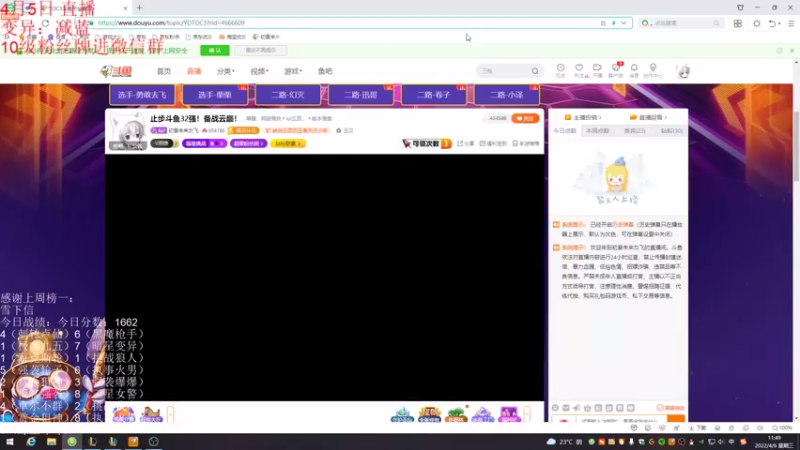
Task: Expand the address bar dropdown arrow
Action: pyautogui.click(x=623, y=23)
